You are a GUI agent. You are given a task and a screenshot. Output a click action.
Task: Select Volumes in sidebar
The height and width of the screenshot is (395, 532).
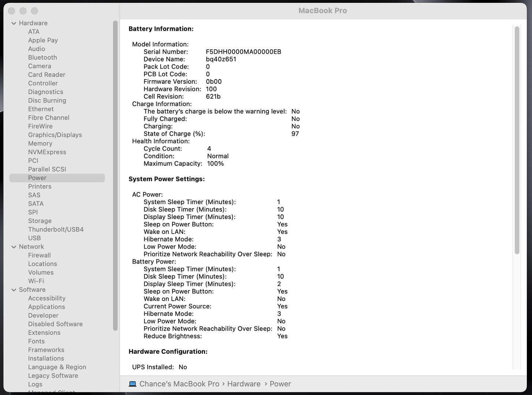[x=41, y=272]
